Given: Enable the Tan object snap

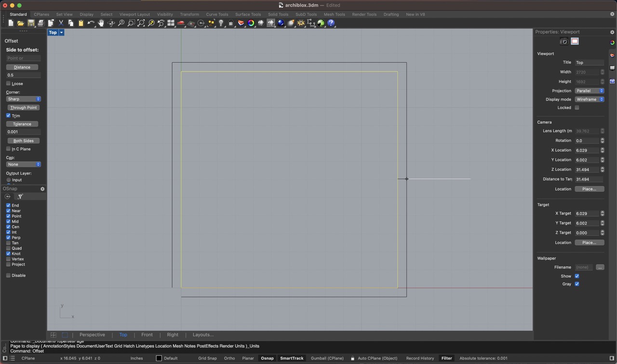Looking at the screenshot, I should point(8,243).
